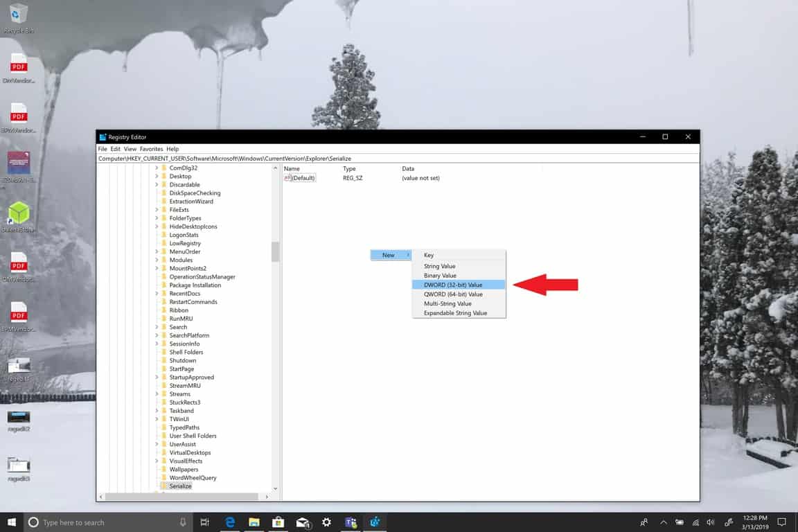Click the tree pane vertical scrollbar thumb
The image size is (798, 532).
coord(275,251)
